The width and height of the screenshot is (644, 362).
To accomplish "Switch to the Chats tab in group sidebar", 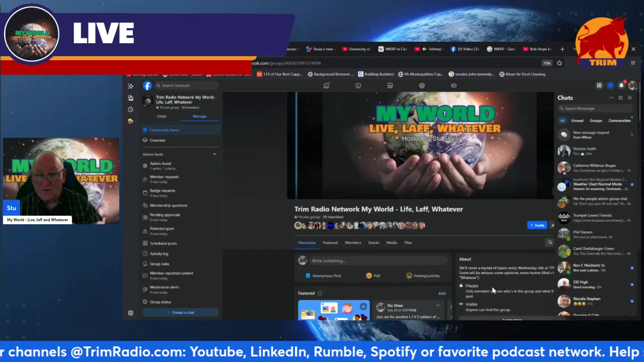I will click(162, 116).
